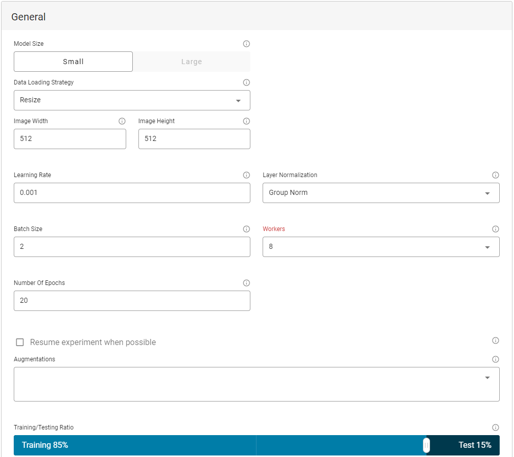Click the Workers info icon
Screen dimensions: 514x457
[x=495, y=229]
